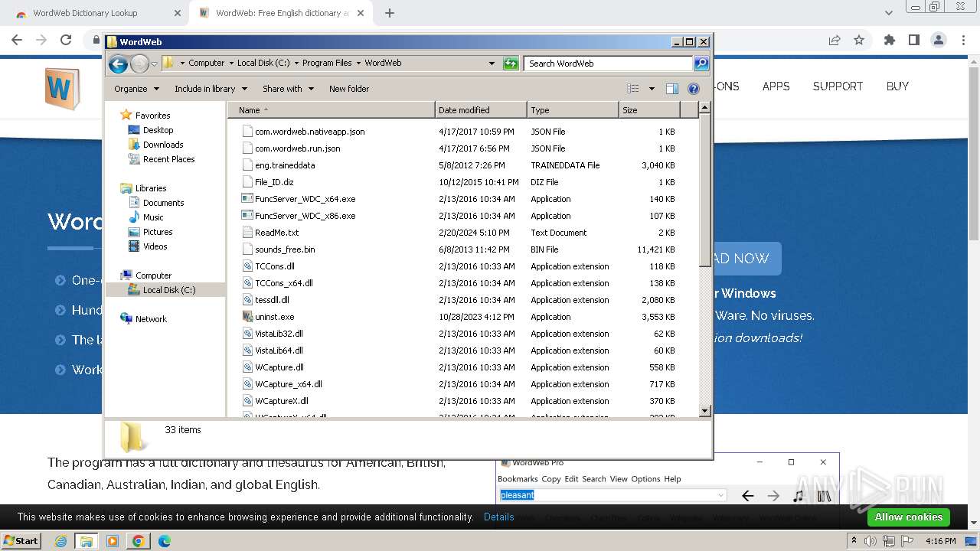The width and height of the screenshot is (980, 551).
Task: Toggle the preview pane icon
Action: point(672,89)
